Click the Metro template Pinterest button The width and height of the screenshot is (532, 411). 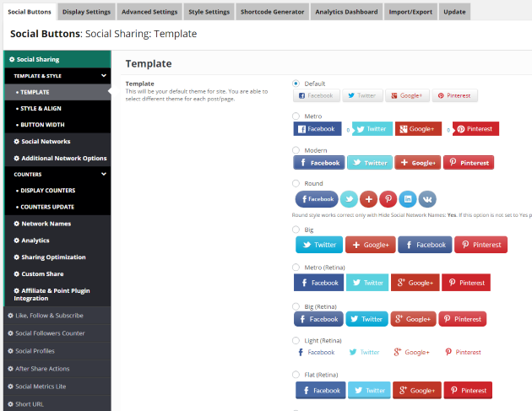point(475,129)
